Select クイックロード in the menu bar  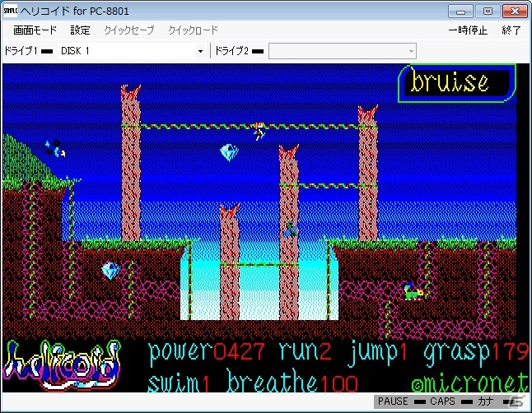click(x=193, y=30)
